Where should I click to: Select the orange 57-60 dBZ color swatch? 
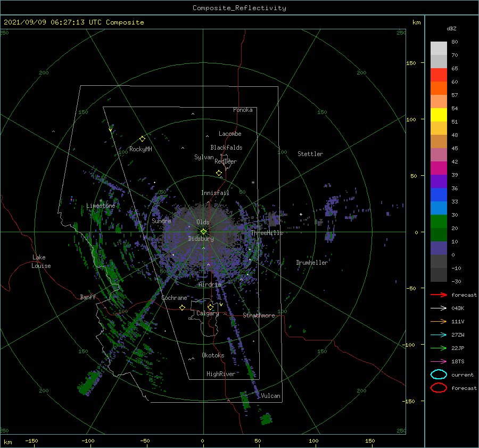point(439,88)
